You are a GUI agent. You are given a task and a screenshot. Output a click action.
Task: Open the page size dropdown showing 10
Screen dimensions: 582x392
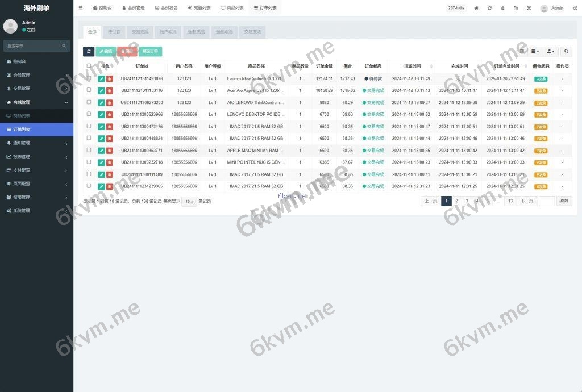(x=189, y=201)
